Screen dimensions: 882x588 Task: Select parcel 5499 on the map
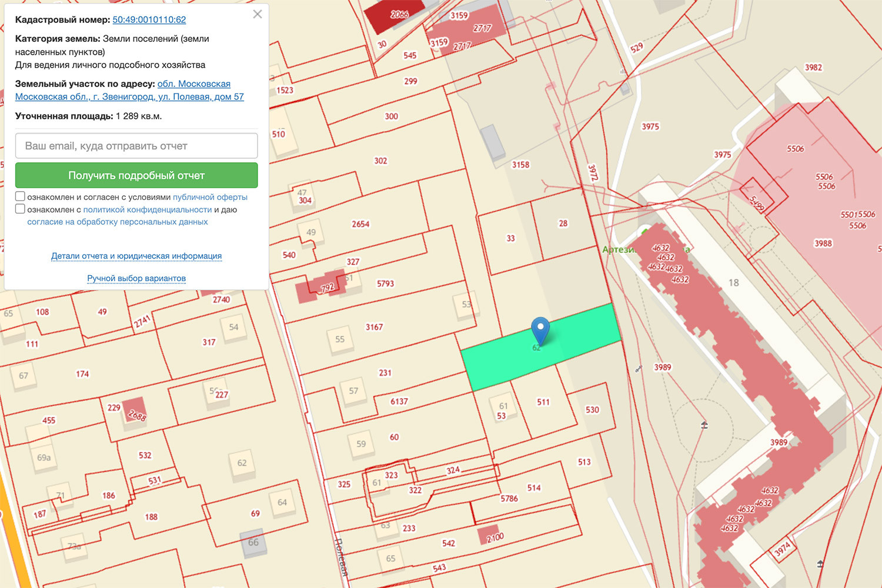(757, 203)
